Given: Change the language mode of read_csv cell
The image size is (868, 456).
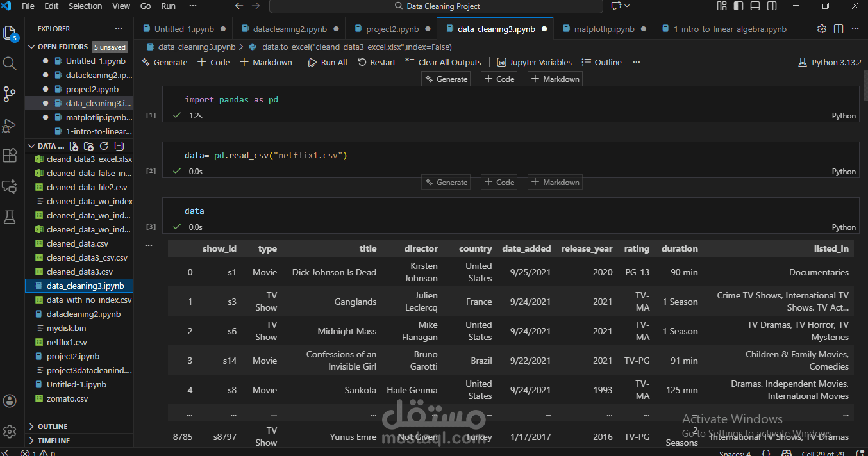Looking at the screenshot, I should pyautogui.click(x=844, y=172).
